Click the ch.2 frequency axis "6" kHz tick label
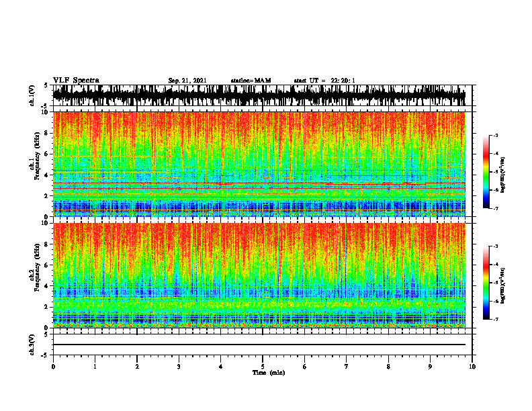Image resolution: width=532 pixels, height=411 pixels. [x=47, y=265]
